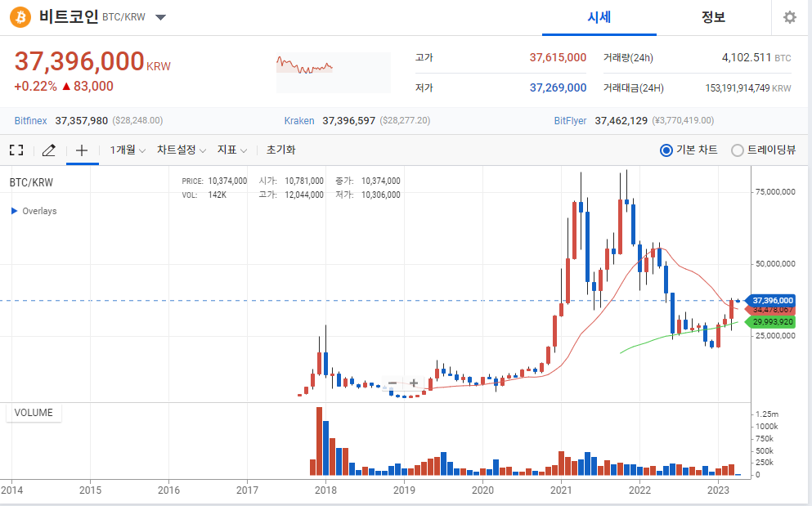Open the 1개월 interval dropdown

128,150
